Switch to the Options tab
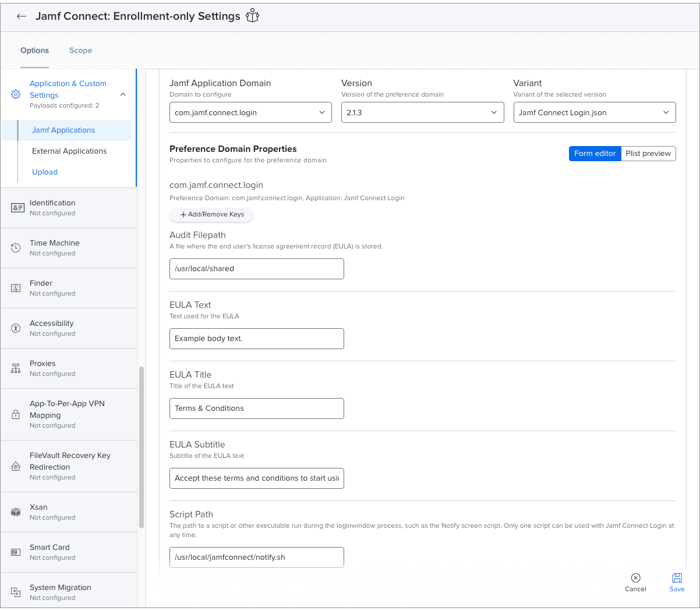The width and height of the screenshot is (700, 611). click(34, 51)
